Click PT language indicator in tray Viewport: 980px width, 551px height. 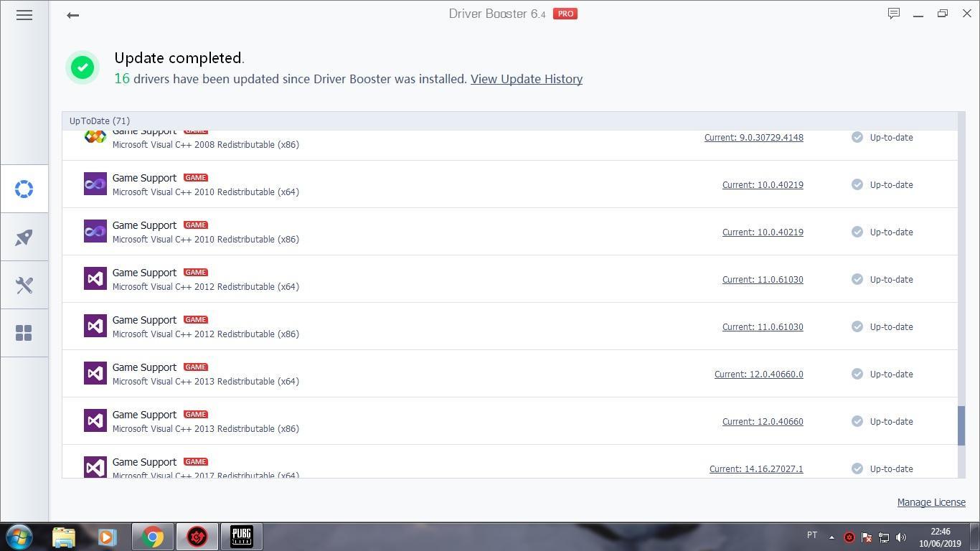tap(812, 535)
